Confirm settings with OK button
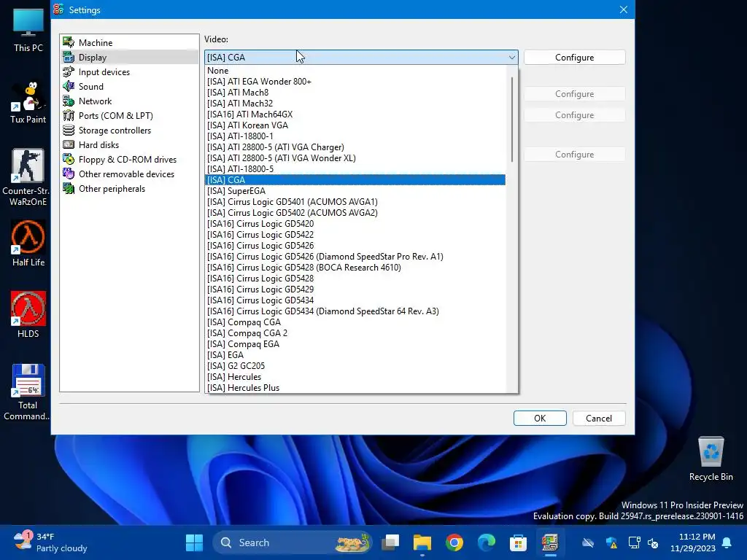Image resolution: width=747 pixels, height=560 pixels. coord(540,418)
